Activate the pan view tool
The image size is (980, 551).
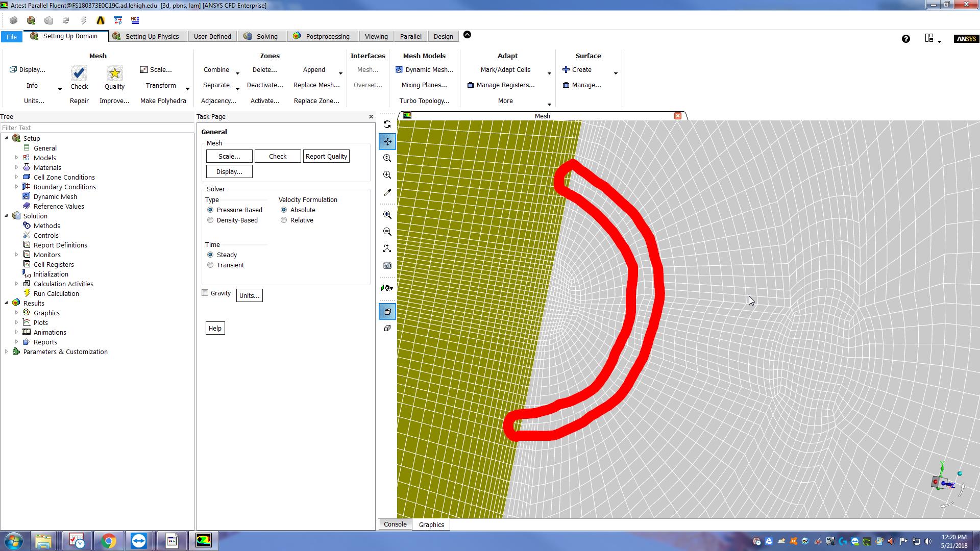tap(387, 141)
